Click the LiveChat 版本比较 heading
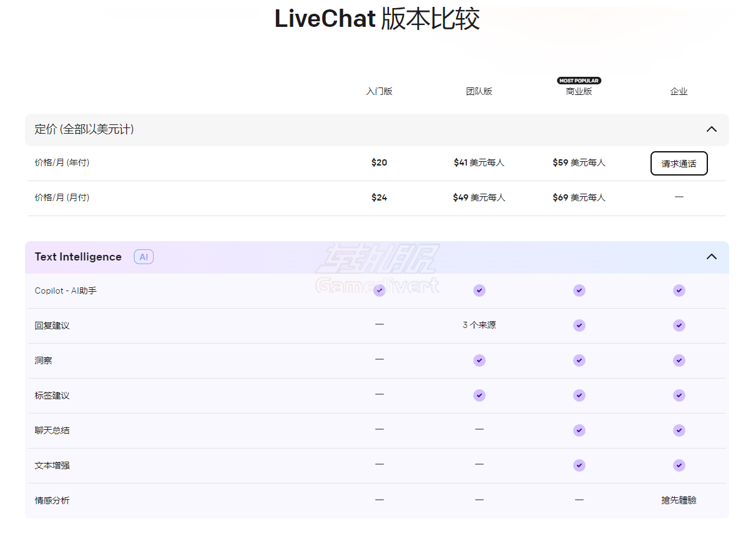The image size is (756, 536). pyautogui.click(x=377, y=19)
